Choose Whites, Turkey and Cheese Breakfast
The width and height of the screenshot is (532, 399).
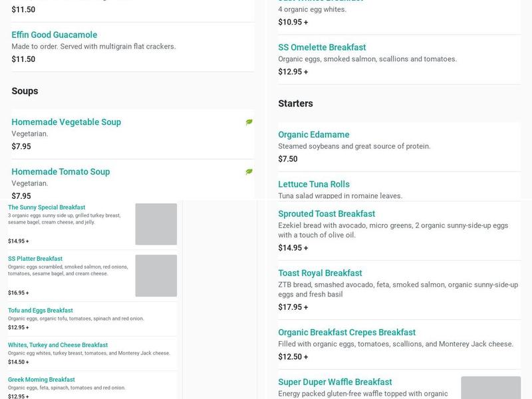pyautogui.click(x=58, y=345)
